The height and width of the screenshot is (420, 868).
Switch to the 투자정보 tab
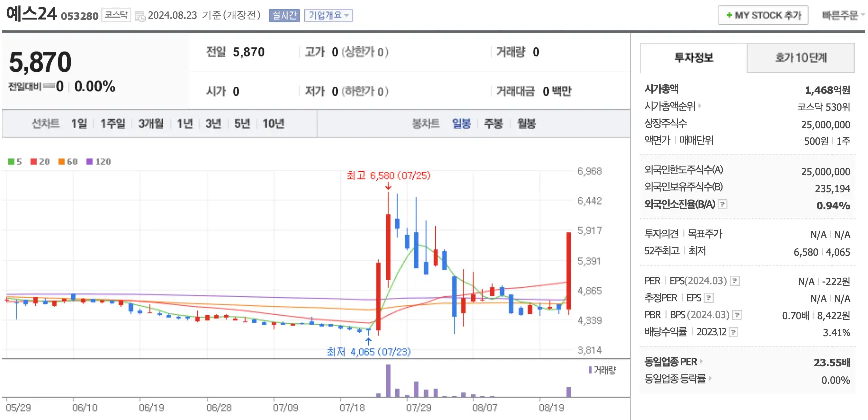click(693, 58)
